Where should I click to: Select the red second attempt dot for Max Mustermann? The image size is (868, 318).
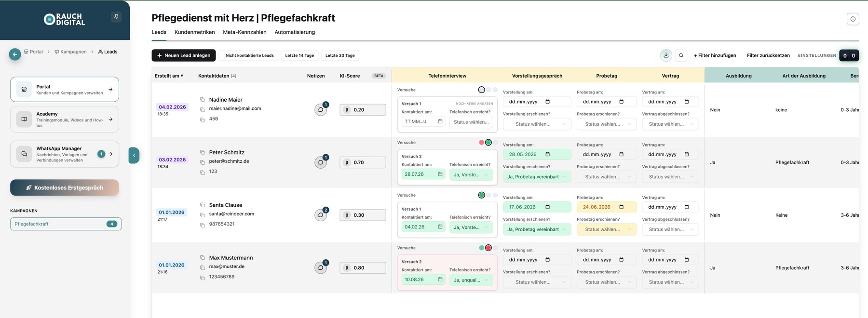[x=488, y=248]
